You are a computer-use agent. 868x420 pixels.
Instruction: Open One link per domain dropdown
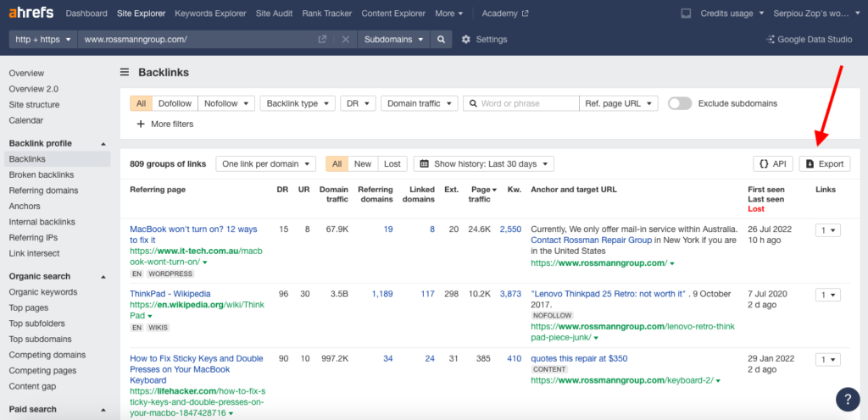tap(265, 163)
